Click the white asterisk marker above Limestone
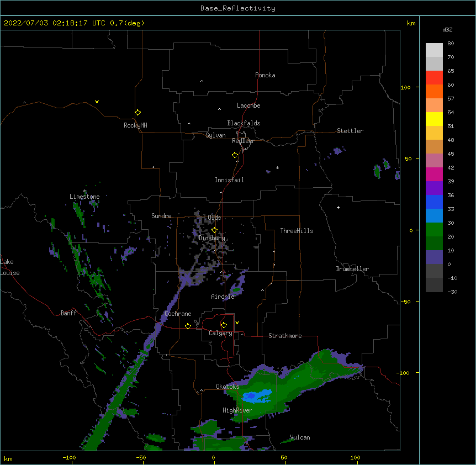The height and width of the screenshot is (465, 476). (x=85, y=191)
